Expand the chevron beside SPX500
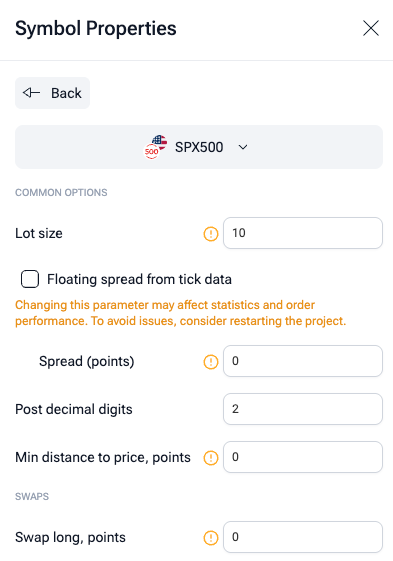 [x=243, y=147]
